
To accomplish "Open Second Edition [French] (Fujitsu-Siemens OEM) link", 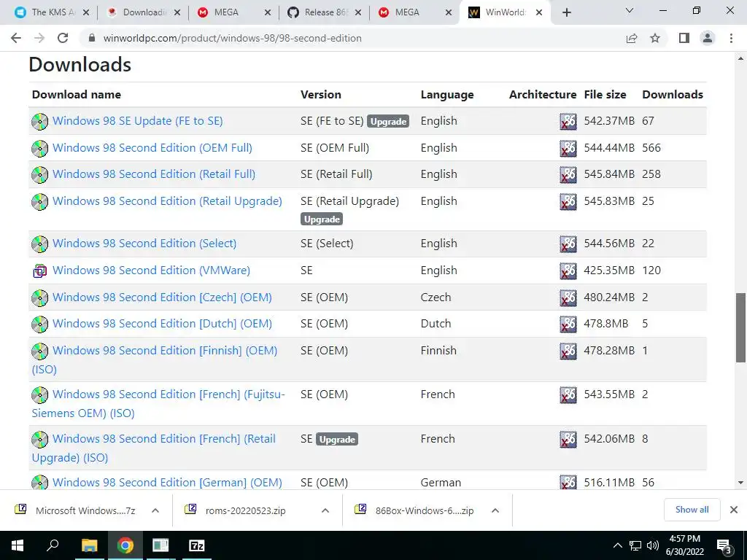I will pyautogui.click(x=158, y=404).
